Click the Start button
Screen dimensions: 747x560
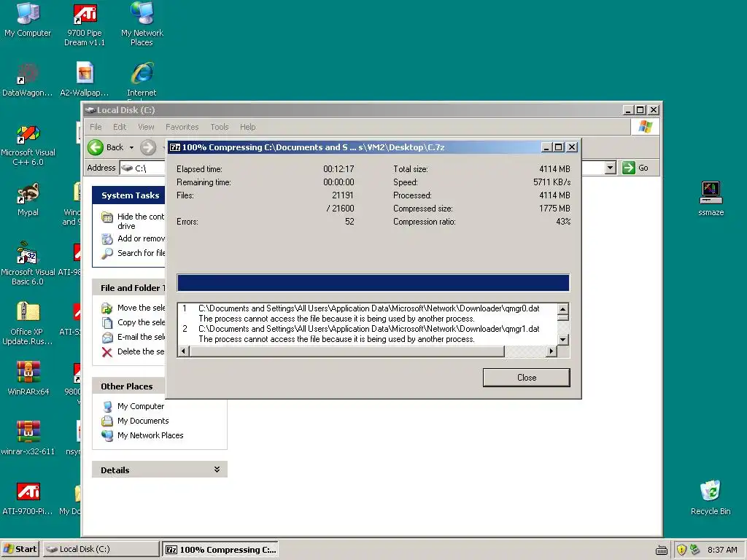(x=20, y=549)
